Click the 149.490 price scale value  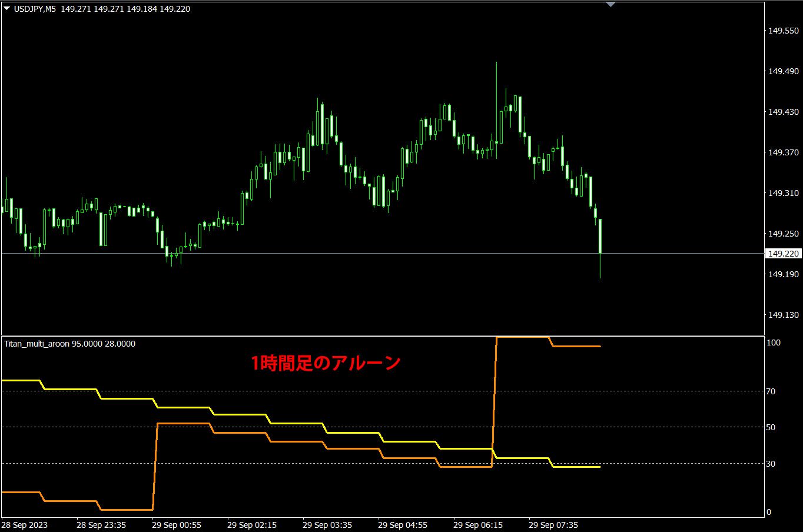(x=784, y=71)
